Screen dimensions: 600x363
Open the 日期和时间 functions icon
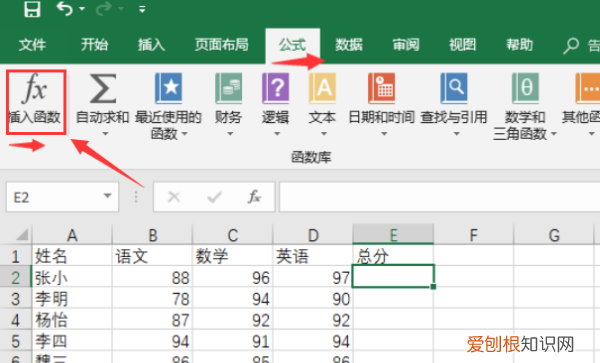(x=382, y=89)
